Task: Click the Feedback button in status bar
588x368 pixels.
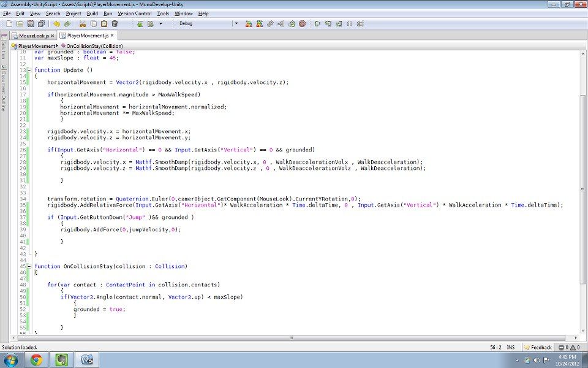Action: click(x=538, y=347)
